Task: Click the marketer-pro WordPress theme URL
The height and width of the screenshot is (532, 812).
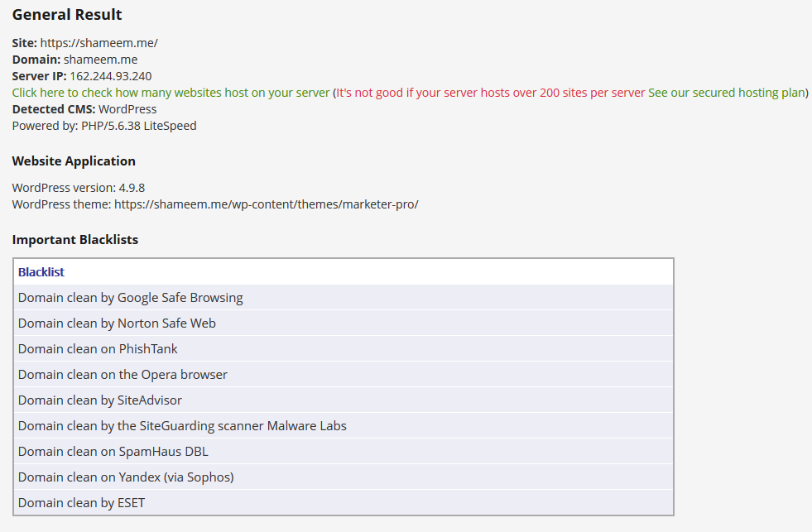Action: click(266, 204)
